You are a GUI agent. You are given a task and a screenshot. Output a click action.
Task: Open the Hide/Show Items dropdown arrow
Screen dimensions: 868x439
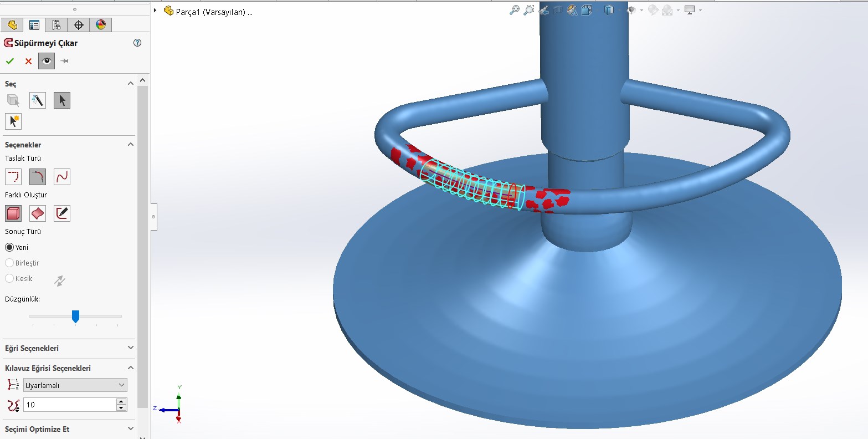pyautogui.click(x=641, y=10)
